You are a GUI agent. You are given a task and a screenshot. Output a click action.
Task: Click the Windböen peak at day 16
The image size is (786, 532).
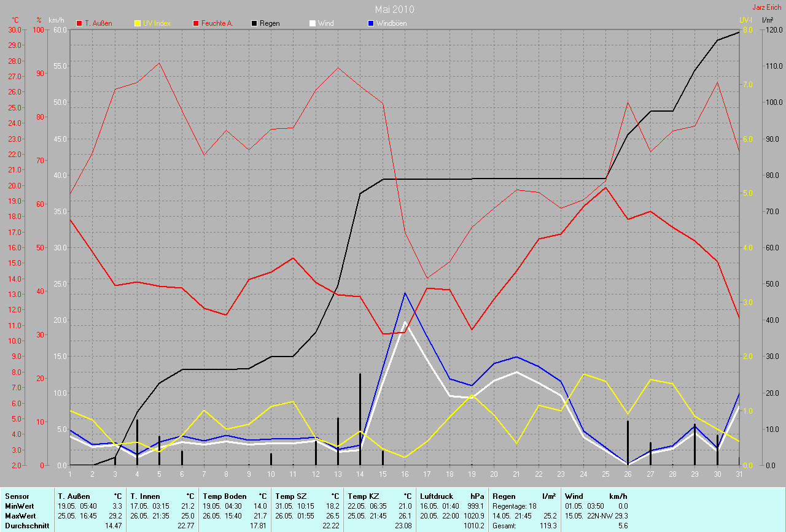coord(405,293)
